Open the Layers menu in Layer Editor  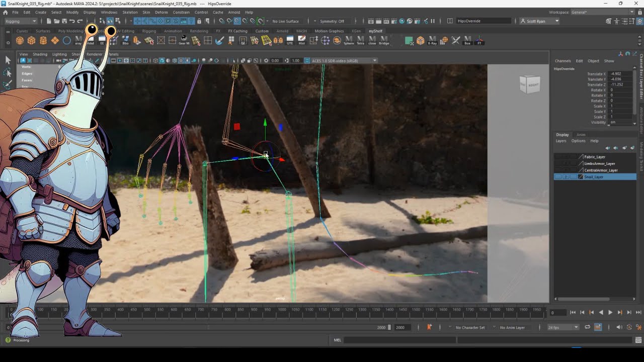(561, 141)
